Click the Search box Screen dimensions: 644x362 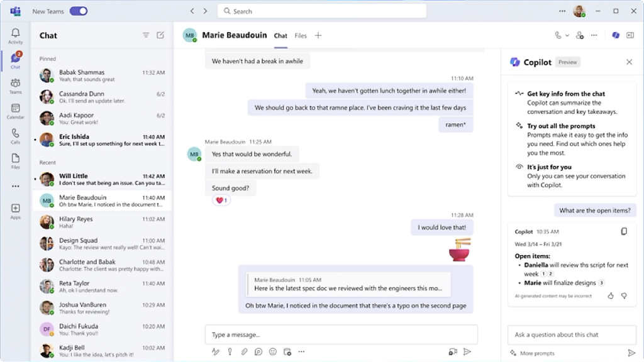[x=321, y=11]
